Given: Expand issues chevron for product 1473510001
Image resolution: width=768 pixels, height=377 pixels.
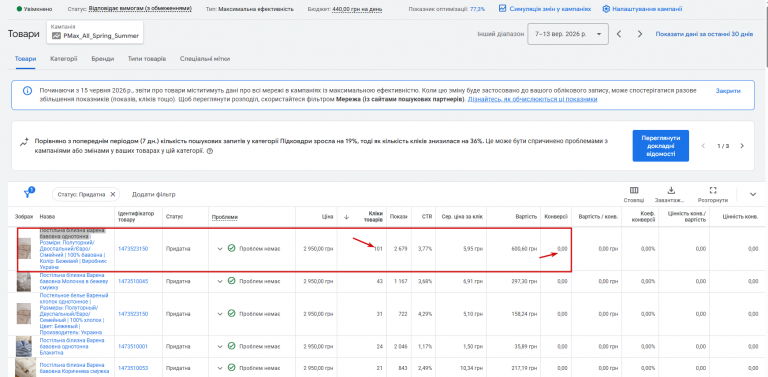Looking at the screenshot, I should [x=220, y=347].
